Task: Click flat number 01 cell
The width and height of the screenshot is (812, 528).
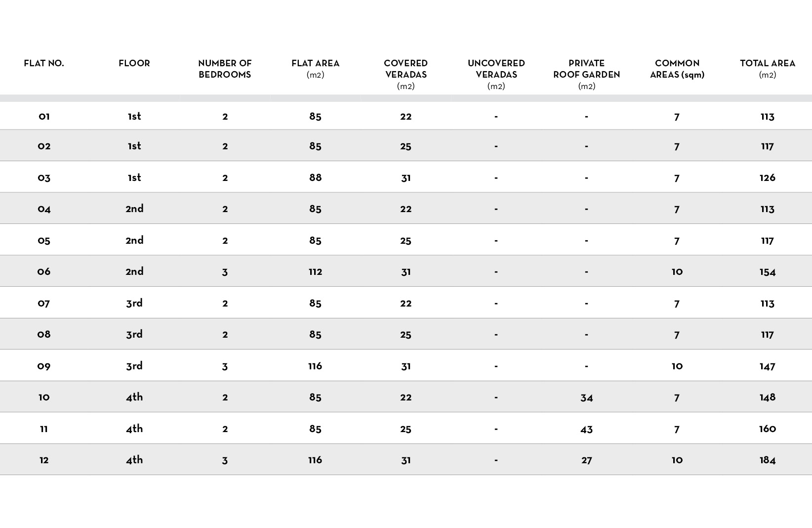Action: 44,117
